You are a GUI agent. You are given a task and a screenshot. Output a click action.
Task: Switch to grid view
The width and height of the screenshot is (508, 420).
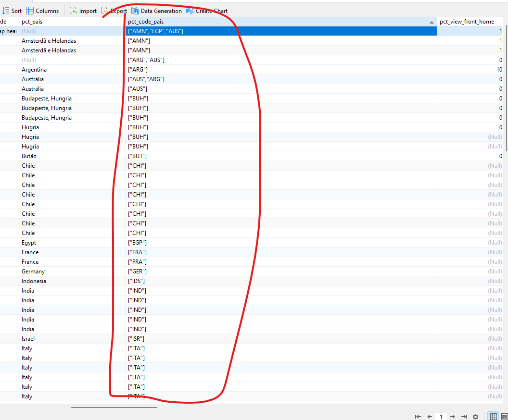click(x=493, y=417)
